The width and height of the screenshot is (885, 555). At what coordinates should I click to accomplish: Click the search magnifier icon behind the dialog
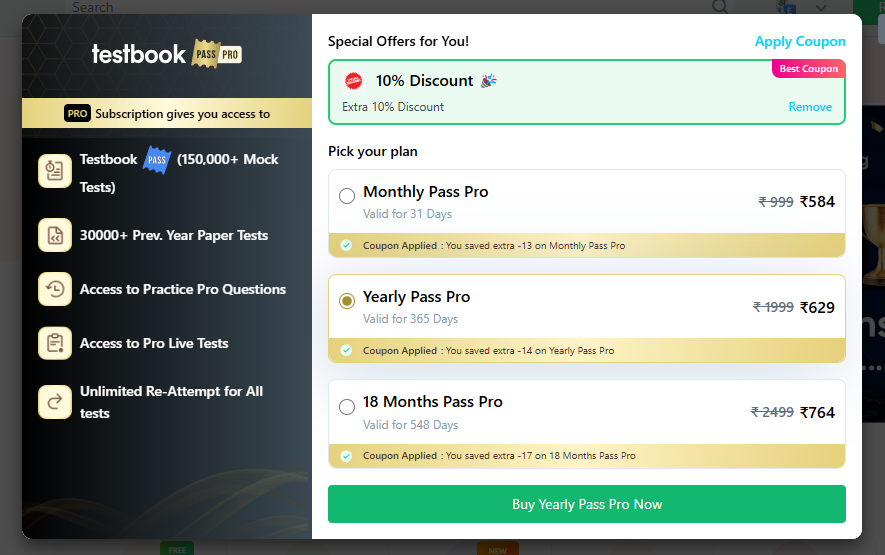point(720,7)
